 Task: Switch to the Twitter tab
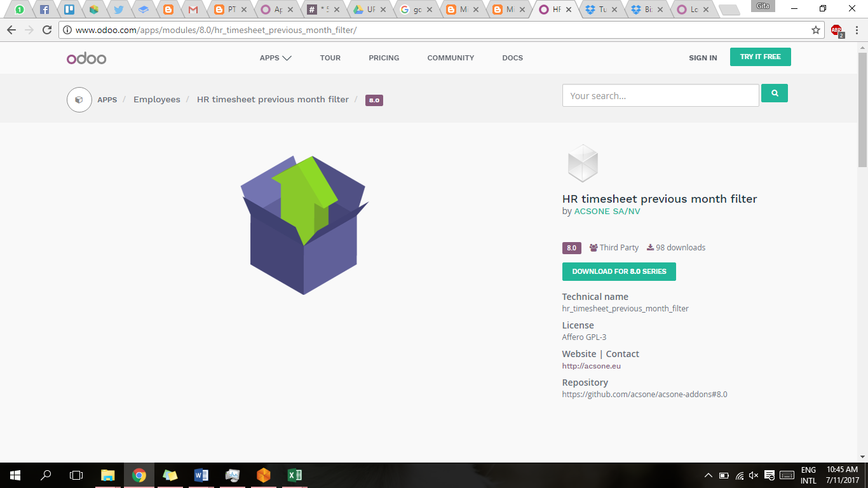click(119, 10)
